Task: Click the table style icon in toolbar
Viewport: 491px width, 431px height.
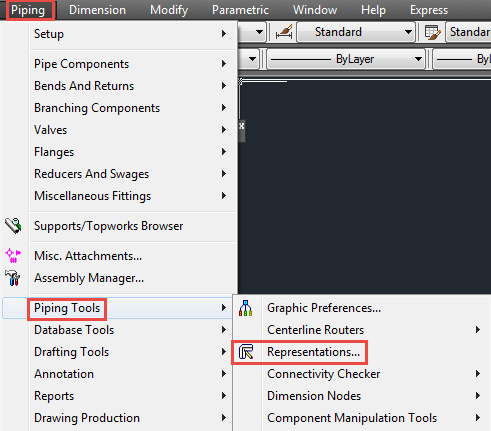Action: click(x=433, y=32)
